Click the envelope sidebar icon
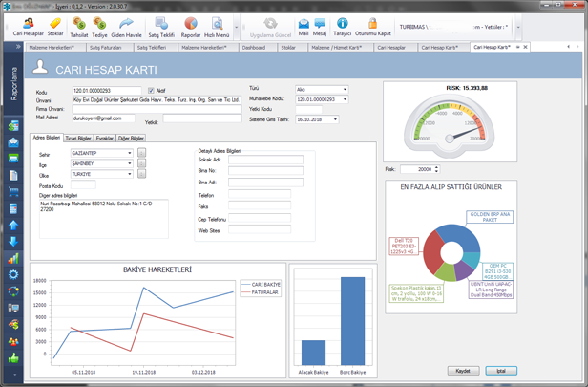588x387 pixels. 13,142
